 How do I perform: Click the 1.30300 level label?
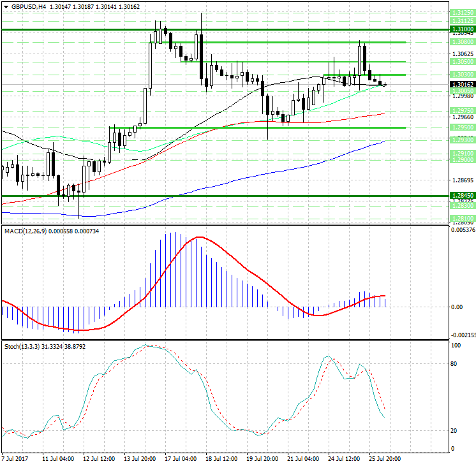[x=461, y=75]
